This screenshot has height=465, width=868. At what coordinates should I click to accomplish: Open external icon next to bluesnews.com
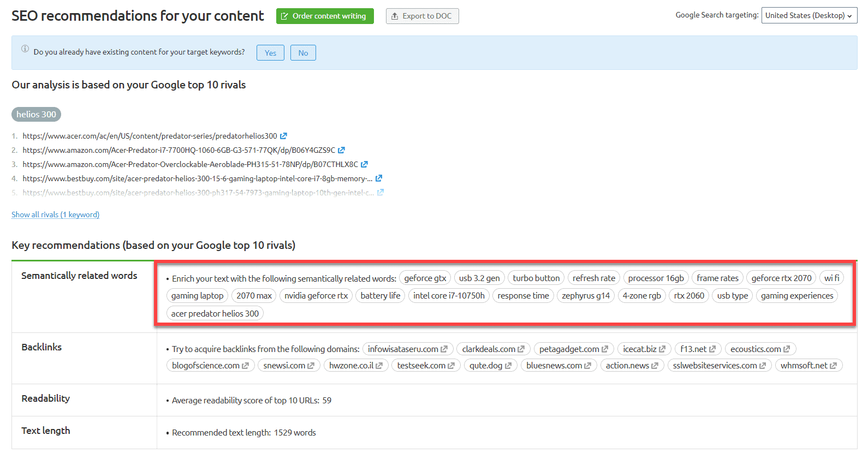click(587, 366)
